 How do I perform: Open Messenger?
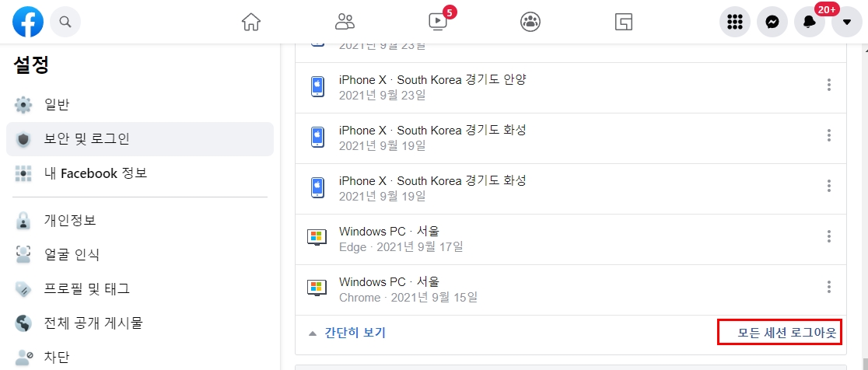(x=772, y=22)
